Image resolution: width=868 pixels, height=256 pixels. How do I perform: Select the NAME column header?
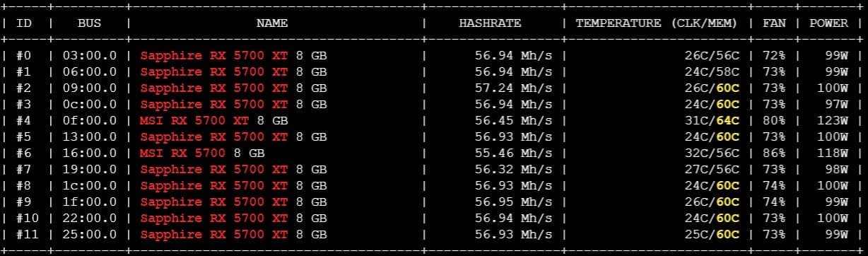pyautogui.click(x=272, y=23)
